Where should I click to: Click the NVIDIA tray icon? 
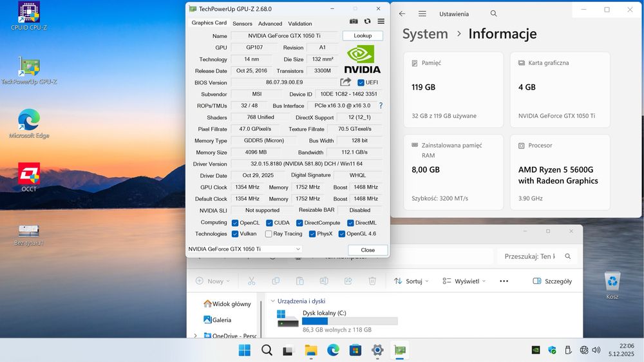pos(536,350)
